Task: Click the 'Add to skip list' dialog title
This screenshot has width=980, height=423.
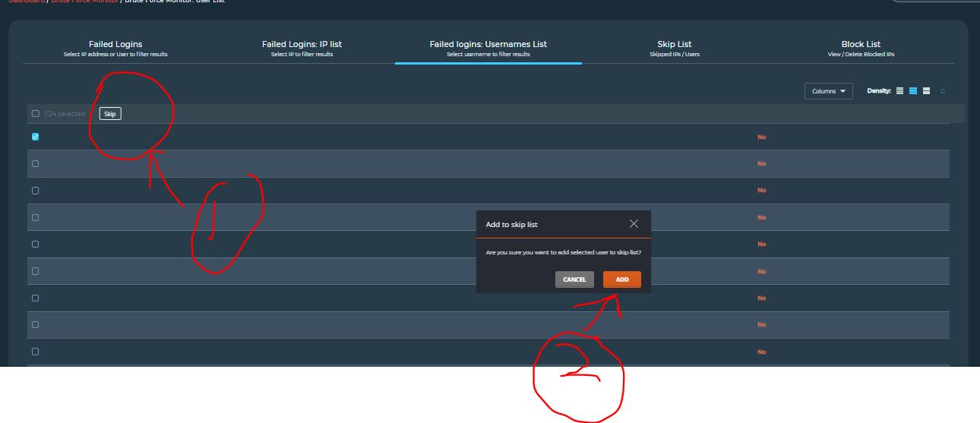Action: (511, 225)
